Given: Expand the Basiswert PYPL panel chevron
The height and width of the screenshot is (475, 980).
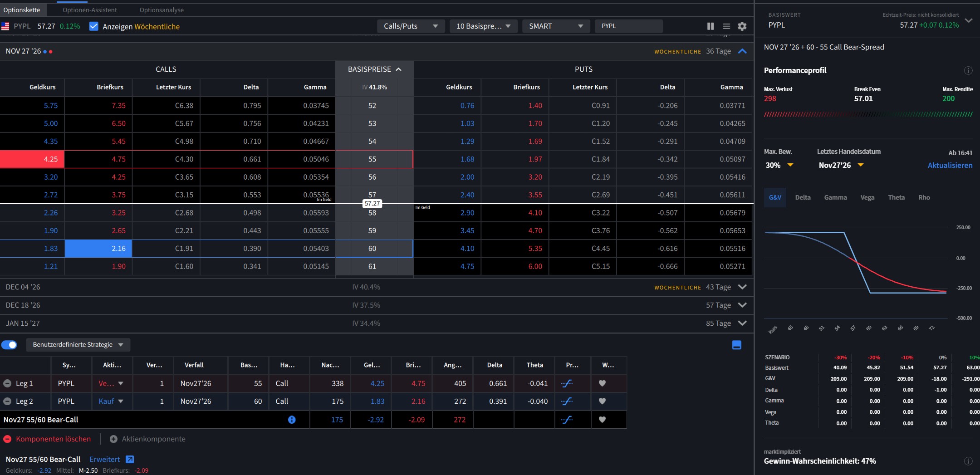Looking at the screenshot, I should (x=969, y=21).
